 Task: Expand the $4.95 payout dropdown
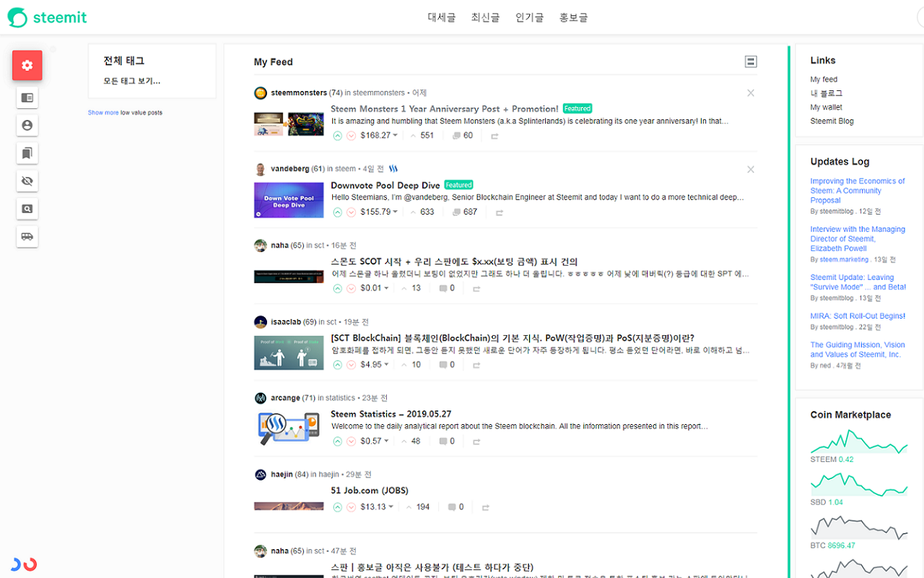point(375,365)
